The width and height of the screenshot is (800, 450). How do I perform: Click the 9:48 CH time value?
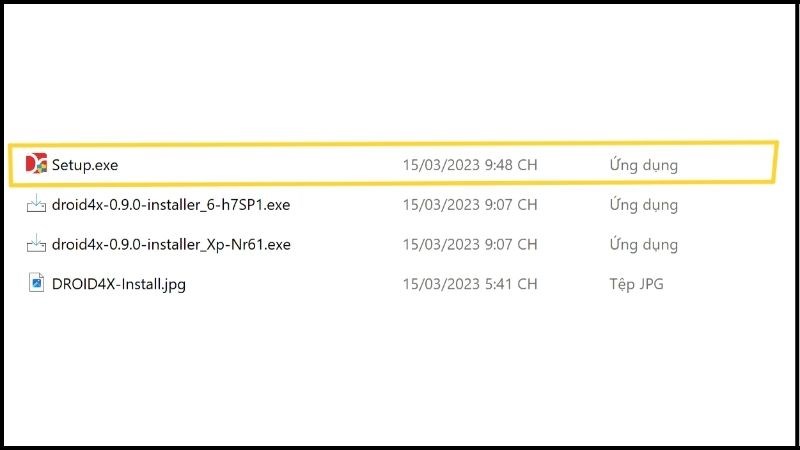[x=511, y=165]
